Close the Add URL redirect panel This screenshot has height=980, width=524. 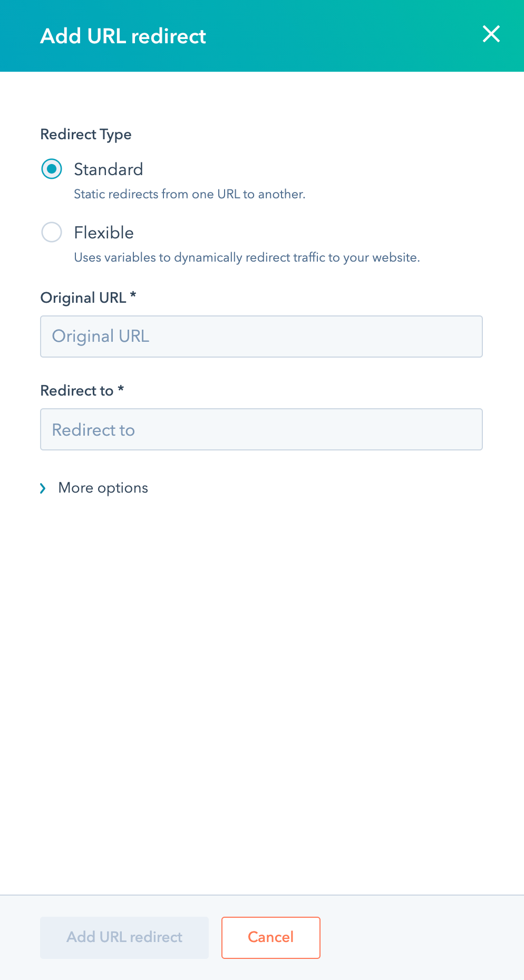pos(491,34)
